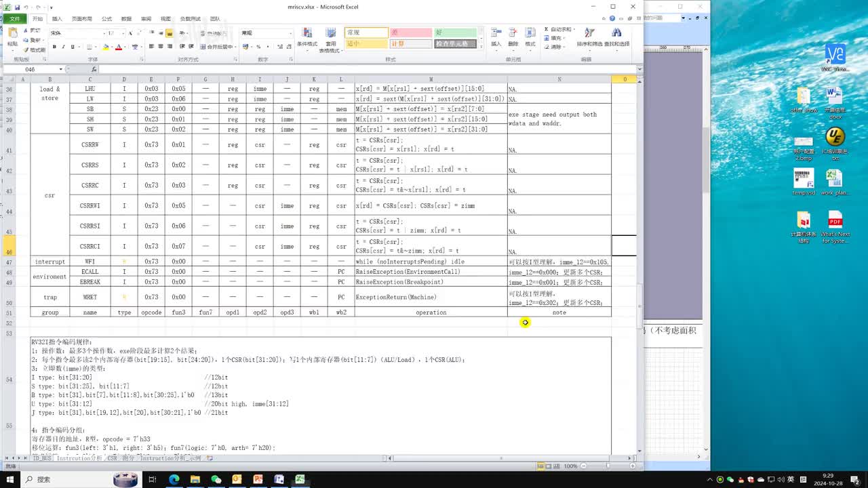The height and width of the screenshot is (488, 868).
Task: Select the Format Painter (格式刷) tool
Action: pyautogui.click(x=35, y=49)
